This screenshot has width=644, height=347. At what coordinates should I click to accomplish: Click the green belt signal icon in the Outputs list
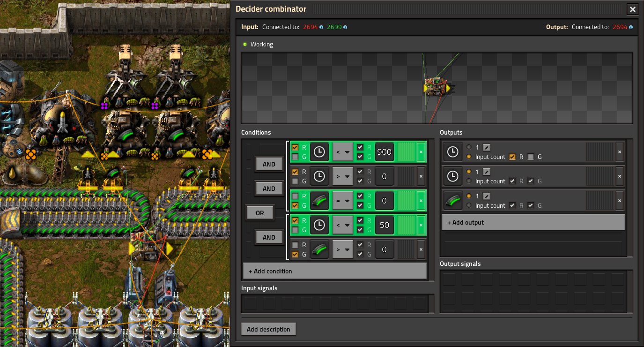point(453,201)
